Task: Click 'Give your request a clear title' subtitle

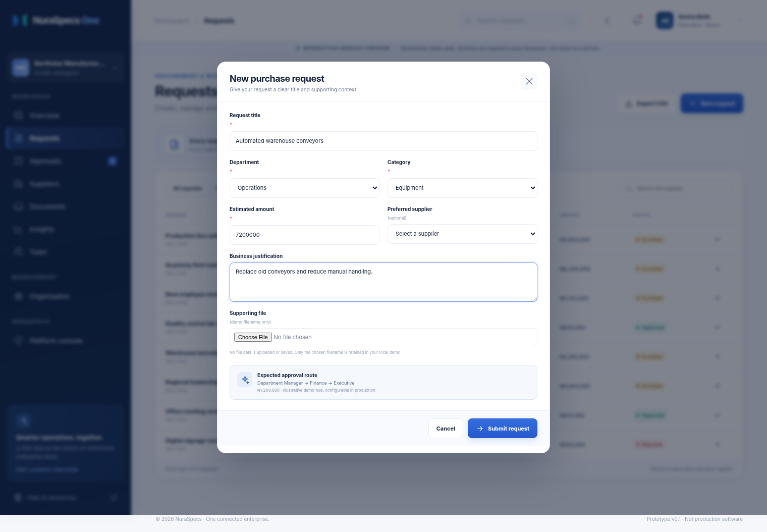Action: pyautogui.click(x=294, y=90)
